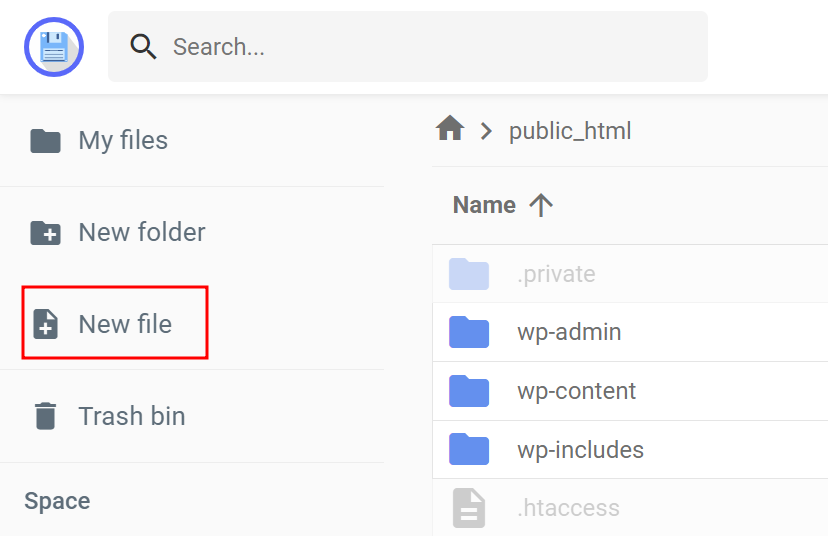Open the Trash bin
This screenshot has width=828, height=536.
(x=131, y=416)
